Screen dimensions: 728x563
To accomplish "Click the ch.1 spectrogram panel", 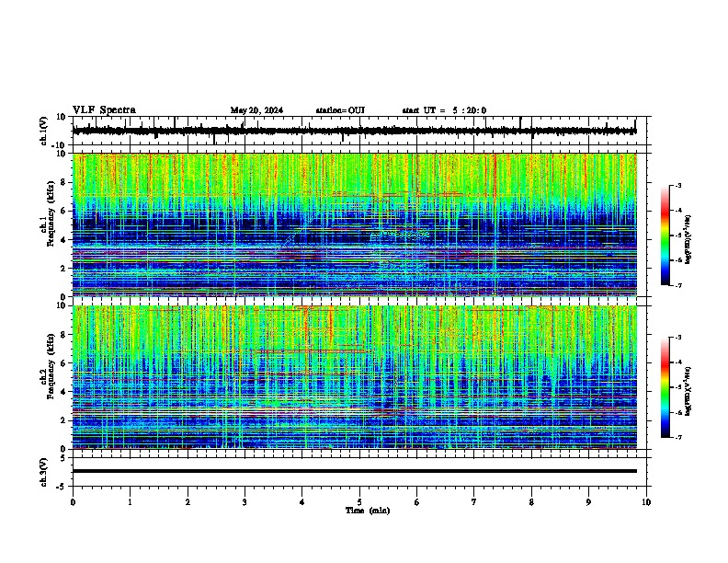I will (355, 224).
